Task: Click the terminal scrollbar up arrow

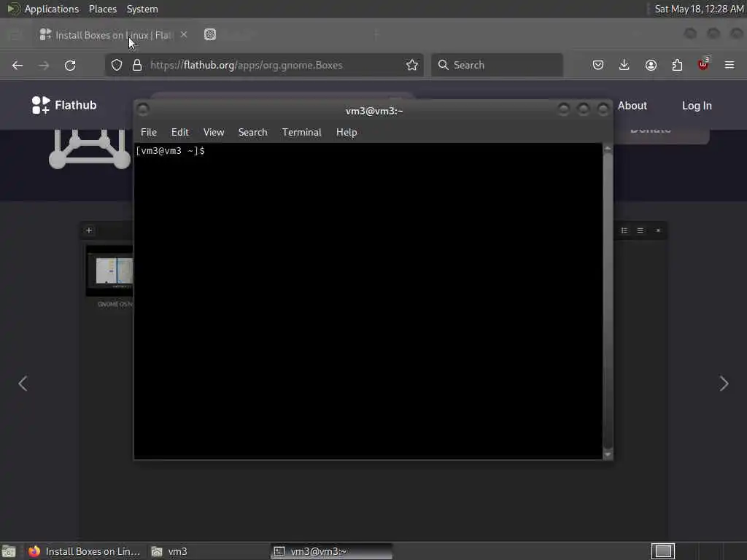Action: (608, 149)
